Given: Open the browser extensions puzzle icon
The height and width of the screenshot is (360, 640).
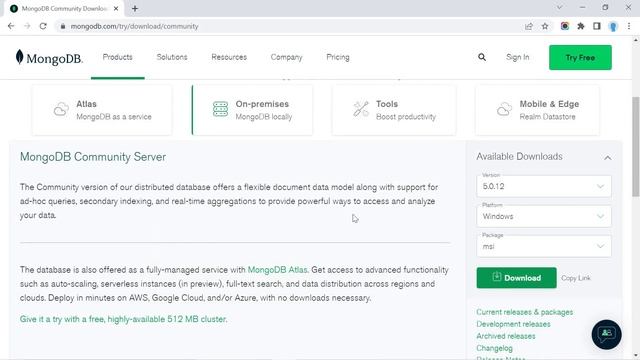Looking at the screenshot, I should point(581,26).
